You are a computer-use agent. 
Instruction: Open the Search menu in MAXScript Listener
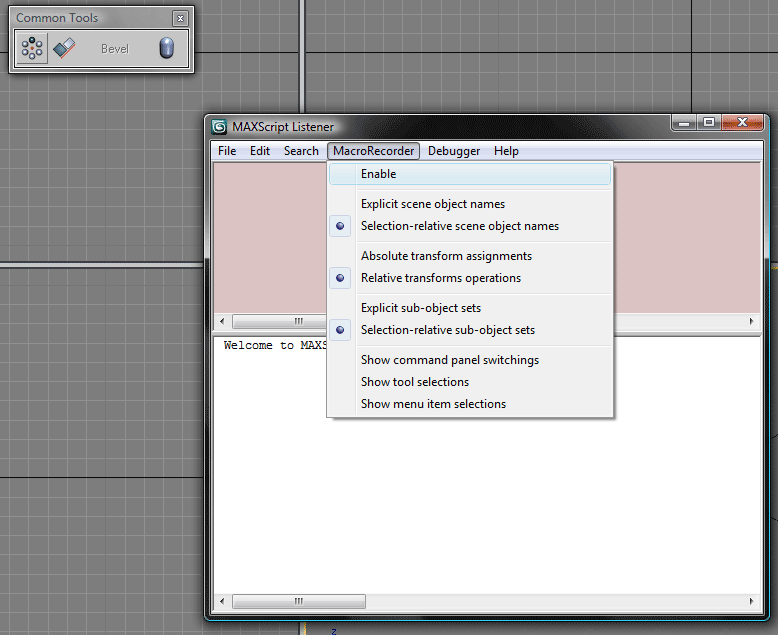click(301, 151)
